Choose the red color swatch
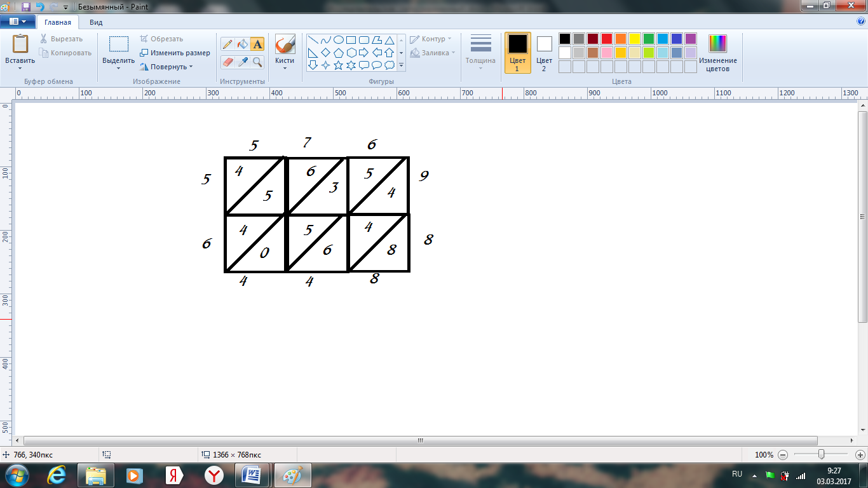Image resolution: width=868 pixels, height=488 pixels. click(607, 39)
